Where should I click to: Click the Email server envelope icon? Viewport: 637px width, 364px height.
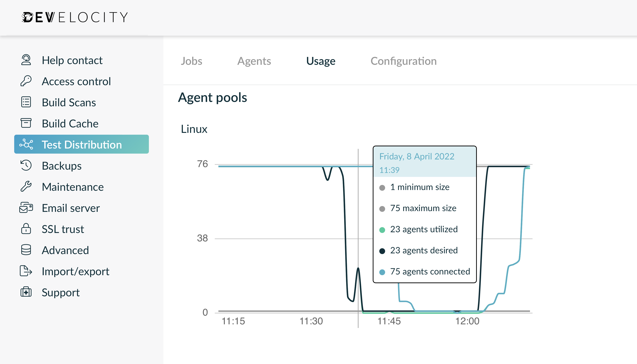click(26, 207)
